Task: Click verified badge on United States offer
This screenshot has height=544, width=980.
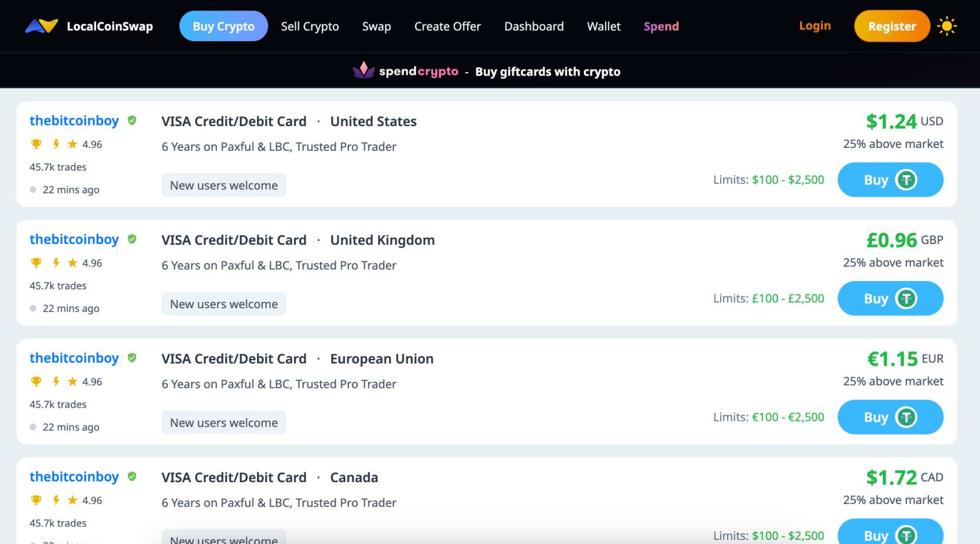Action: tap(132, 120)
